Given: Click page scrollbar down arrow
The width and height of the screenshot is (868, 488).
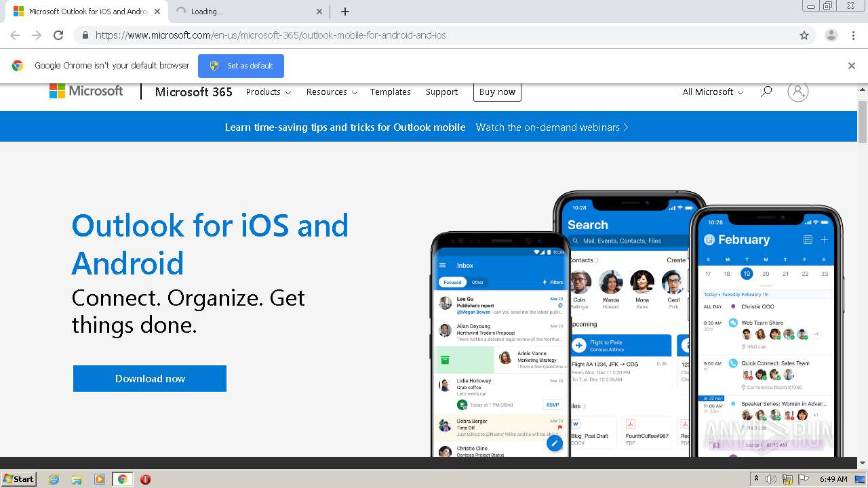Looking at the screenshot, I should pyautogui.click(x=863, y=463).
